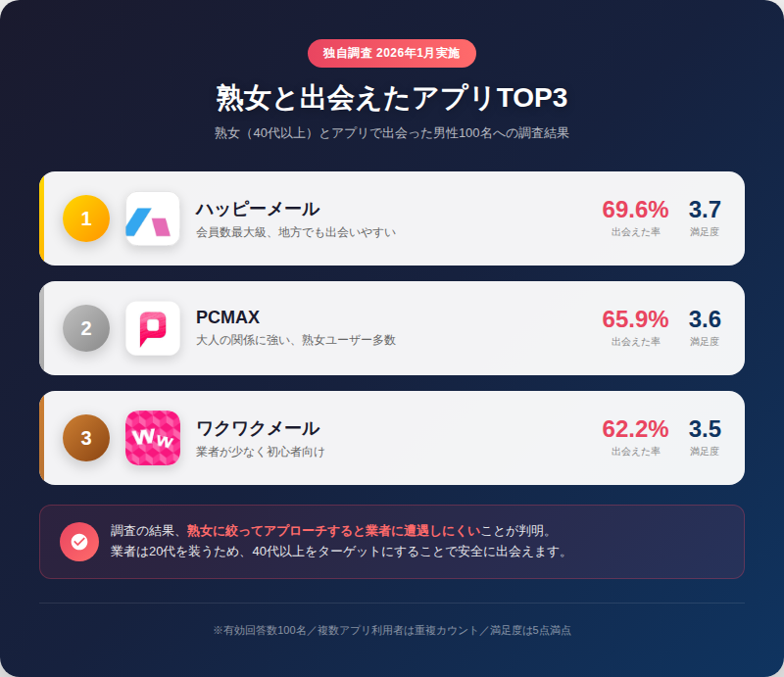Click the PCMAX app icon

pos(152,328)
